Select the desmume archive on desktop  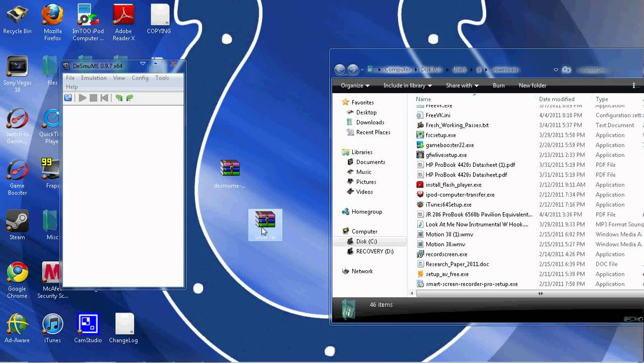tap(230, 174)
